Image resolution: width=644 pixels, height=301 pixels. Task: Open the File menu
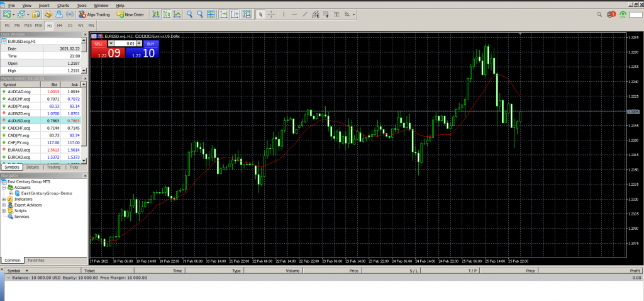click(11, 5)
